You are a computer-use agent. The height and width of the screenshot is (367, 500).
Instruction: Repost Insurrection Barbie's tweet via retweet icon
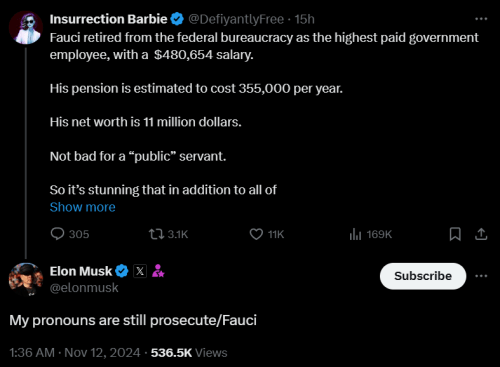pos(156,234)
